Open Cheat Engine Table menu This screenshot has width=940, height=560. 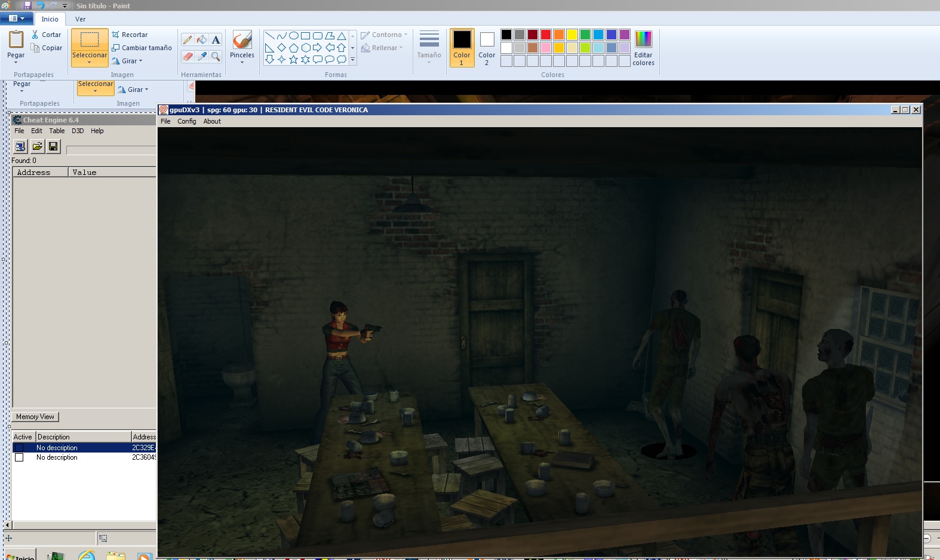[57, 131]
